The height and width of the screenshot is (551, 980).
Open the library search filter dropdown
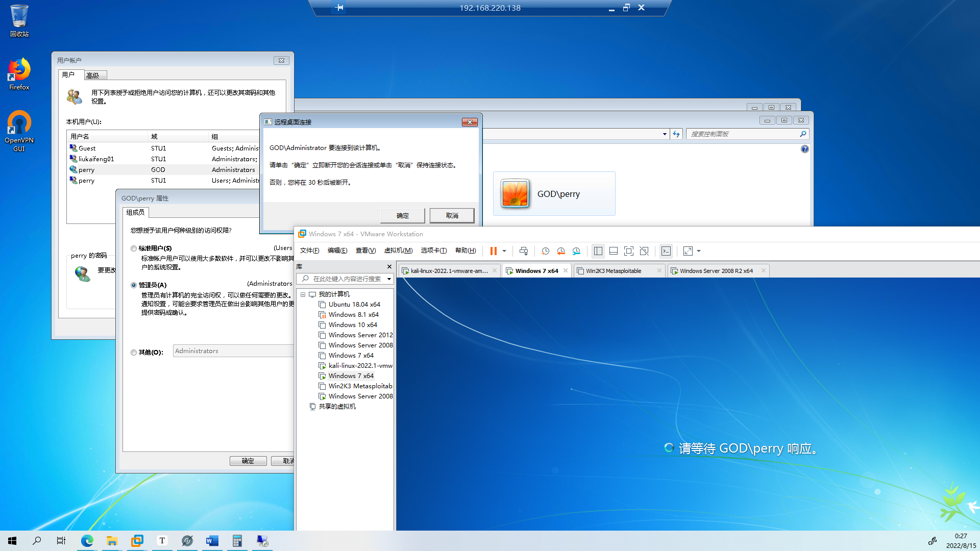tap(389, 279)
